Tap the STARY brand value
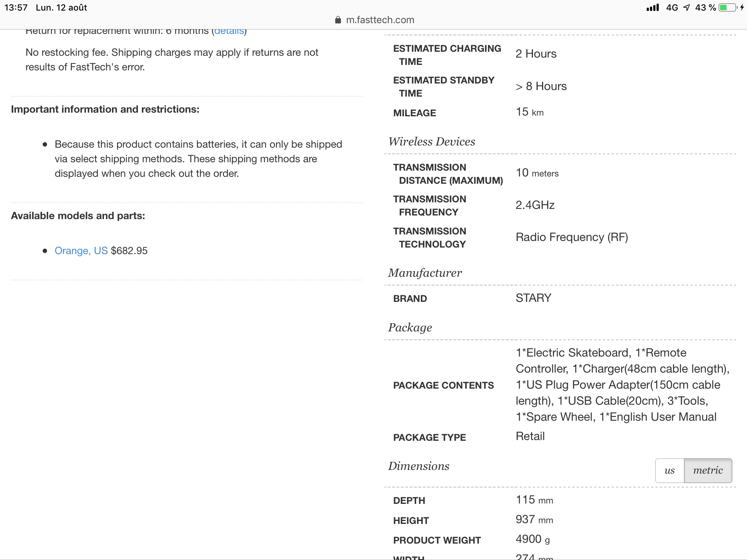Screen dimensions: 747x560 point(533,298)
